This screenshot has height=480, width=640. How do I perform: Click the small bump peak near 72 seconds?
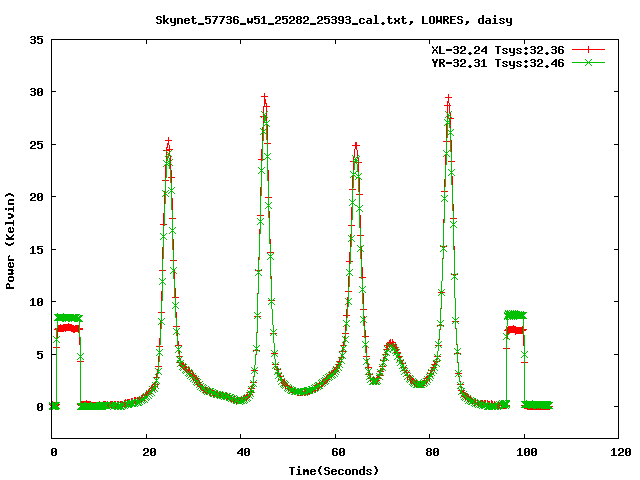[x=391, y=342]
